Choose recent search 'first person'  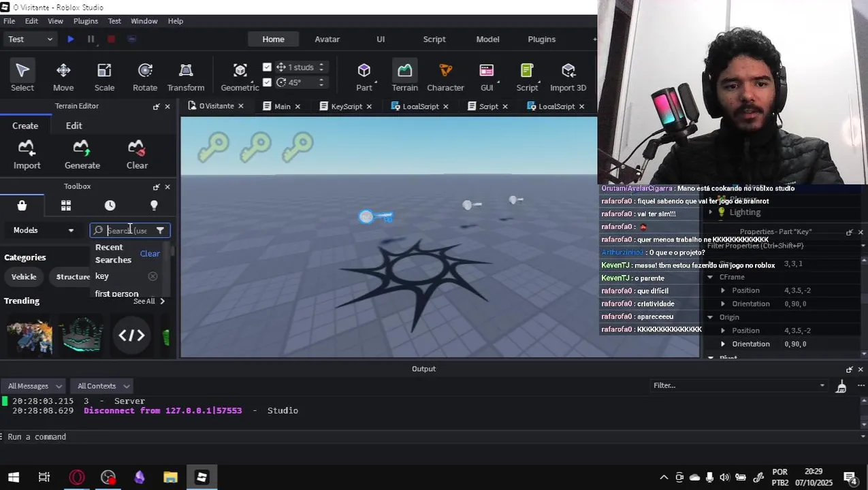pyautogui.click(x=116, y=293)
